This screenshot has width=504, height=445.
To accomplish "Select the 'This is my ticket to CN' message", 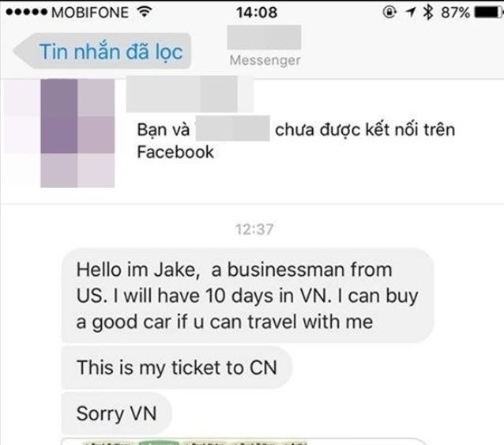I will tap(176, 368).
